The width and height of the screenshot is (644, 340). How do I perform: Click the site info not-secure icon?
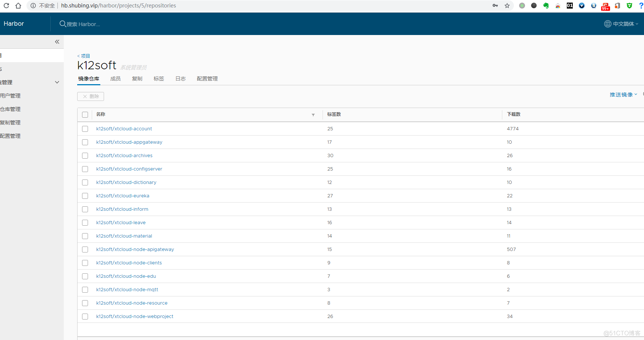33,6
